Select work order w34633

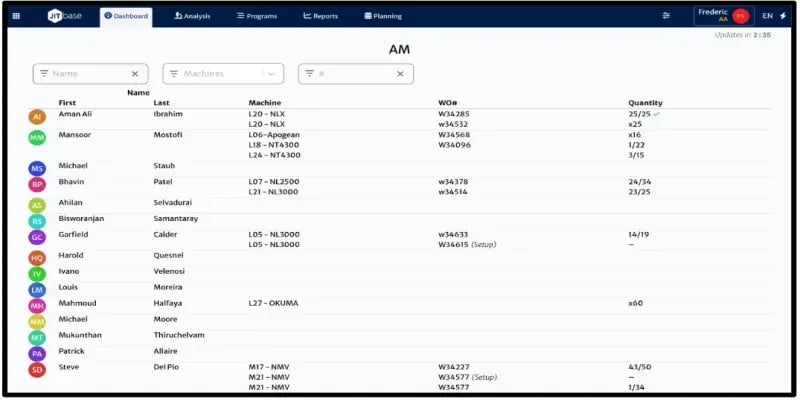[453, 235]
